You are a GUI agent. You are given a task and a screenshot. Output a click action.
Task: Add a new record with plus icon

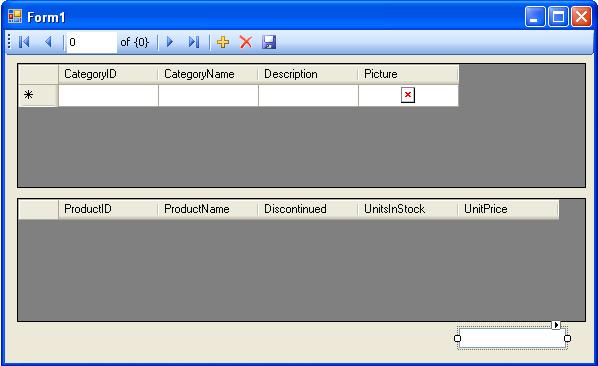223,42
